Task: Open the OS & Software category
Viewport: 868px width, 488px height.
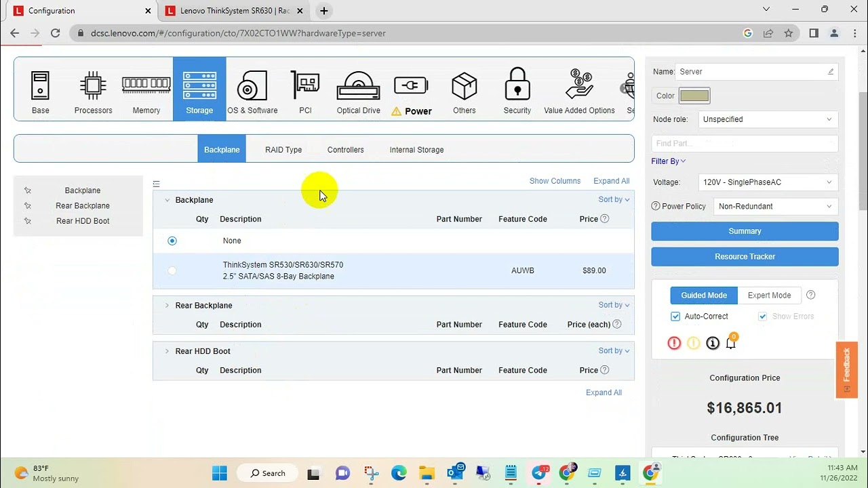Action: coord(252,91)
